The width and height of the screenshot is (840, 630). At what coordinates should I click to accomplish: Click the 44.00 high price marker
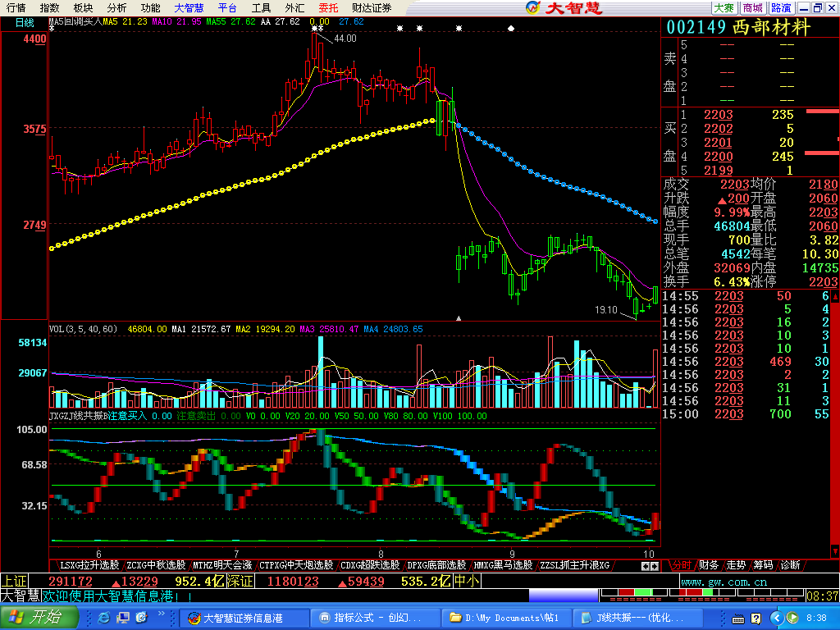345,39
